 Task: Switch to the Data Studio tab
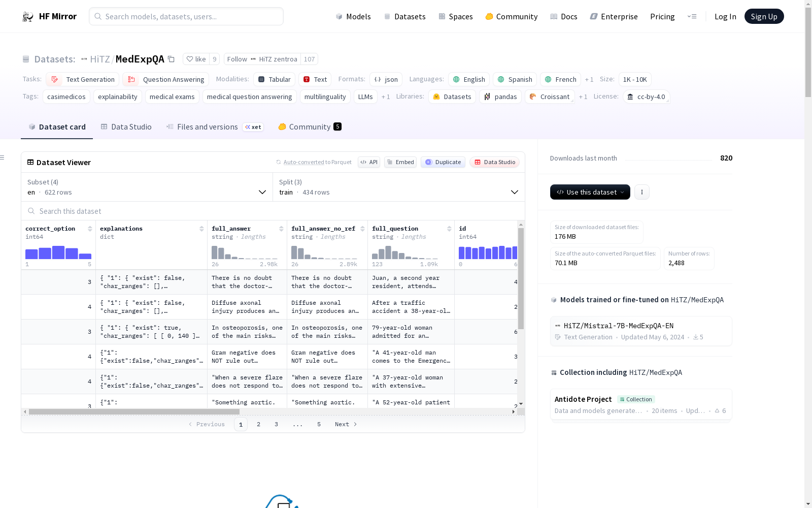click(x=126, y=127)
